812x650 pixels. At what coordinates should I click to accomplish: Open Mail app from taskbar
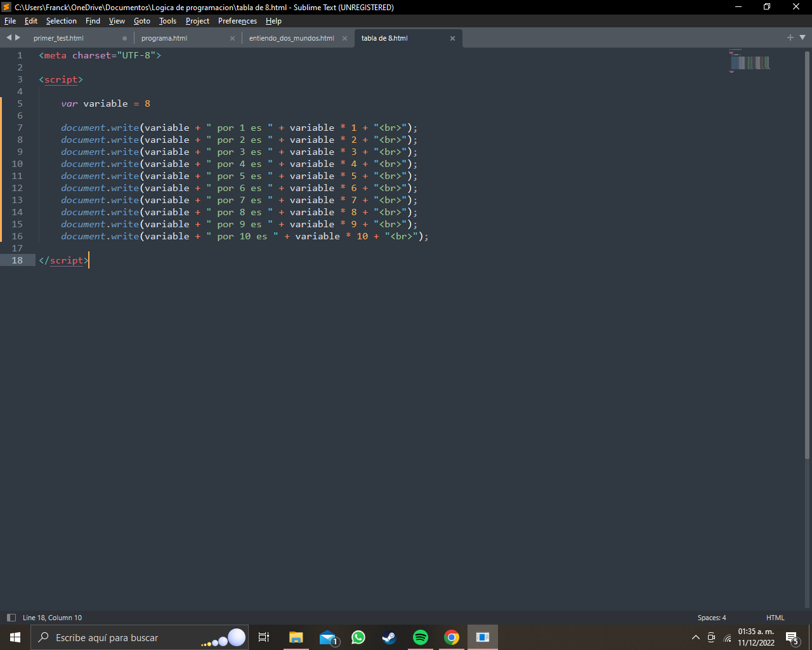pos(327,637)
